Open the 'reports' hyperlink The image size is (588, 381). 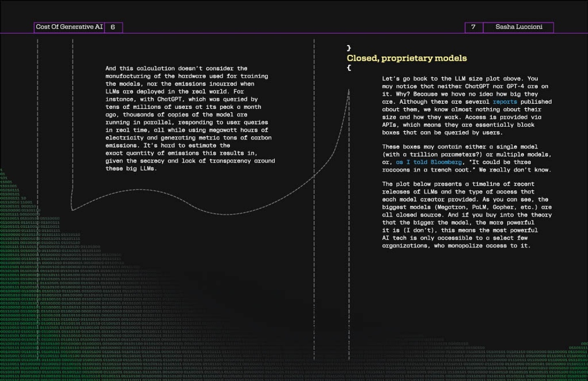(x=505, y=102)
